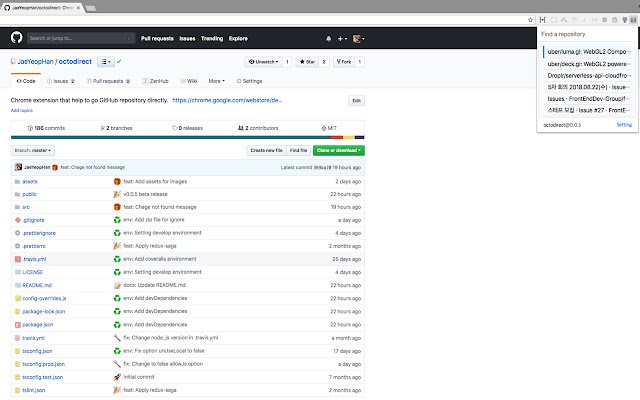Open config-overrides.js file
The height and width of the screenshot is (400, 640).
[44, 298]
